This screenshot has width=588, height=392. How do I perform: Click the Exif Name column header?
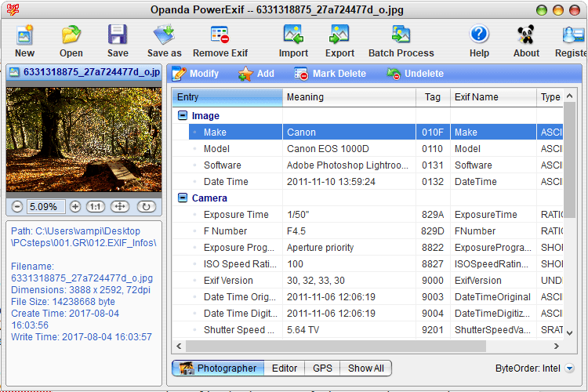pos(493,97)
